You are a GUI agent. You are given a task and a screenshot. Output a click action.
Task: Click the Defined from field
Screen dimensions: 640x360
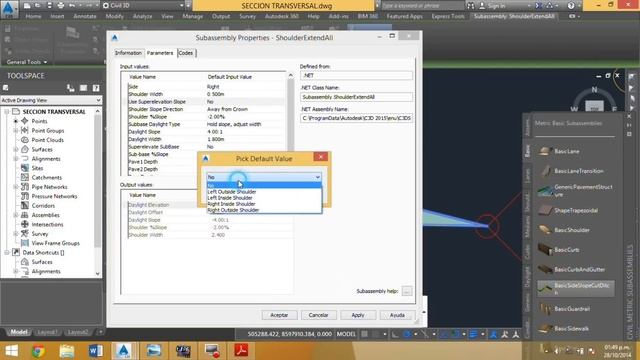click(x=356, y=76)
